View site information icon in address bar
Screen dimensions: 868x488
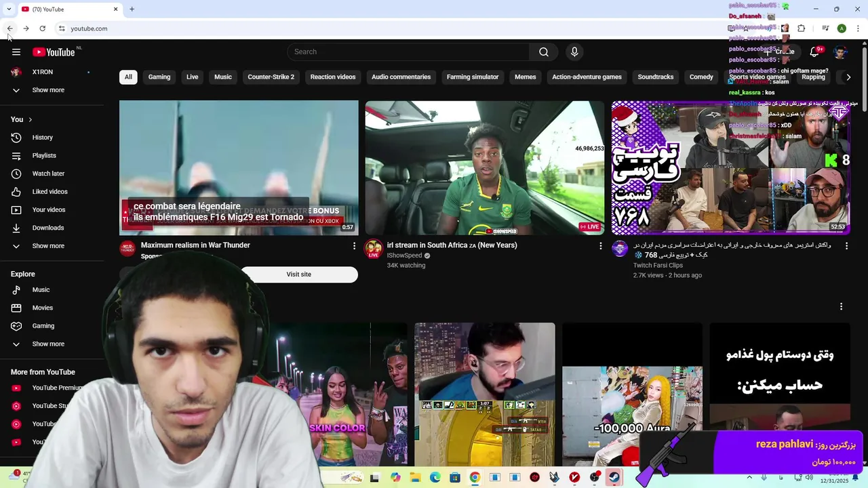point(62,28)
